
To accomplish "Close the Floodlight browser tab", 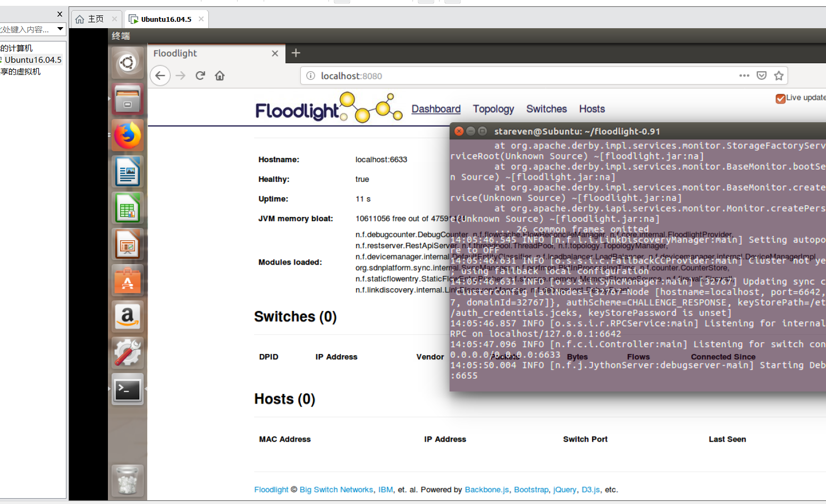I will coord(275,53).
